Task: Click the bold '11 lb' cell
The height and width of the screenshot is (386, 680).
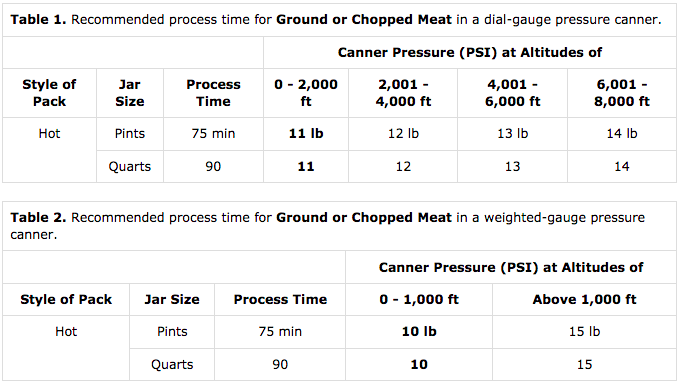Action: tap(306, 134)
